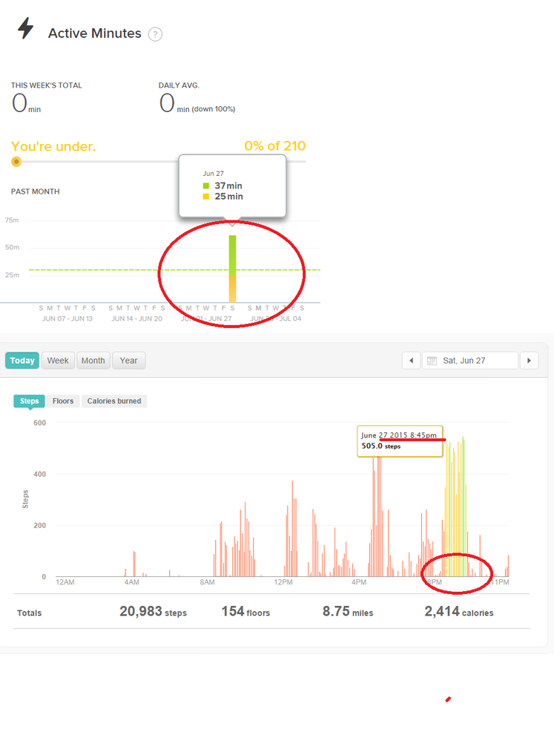This screenshot has height=741, width=560.
Task: Click the Active Minutes lightning bolt icon
Action: click(x=25, y=28)
